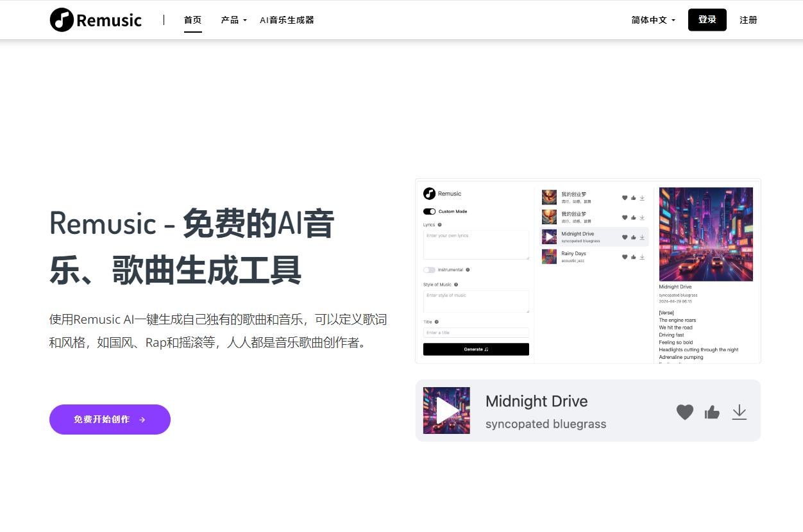This screenshot has height=532, width=803.
Task: Click the help icon beside Lyrics
Action: [439, 225]
